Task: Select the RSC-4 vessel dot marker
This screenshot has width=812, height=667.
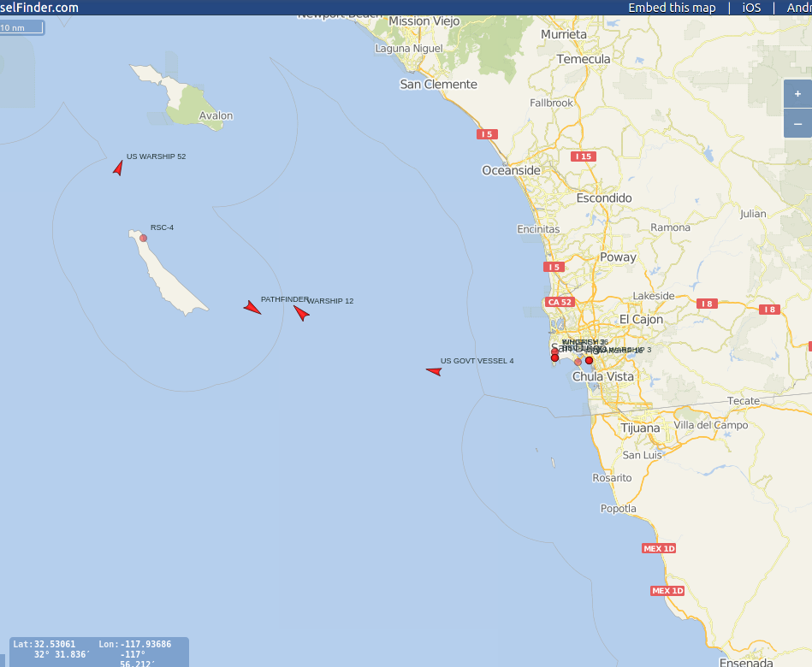Action: 144,238
